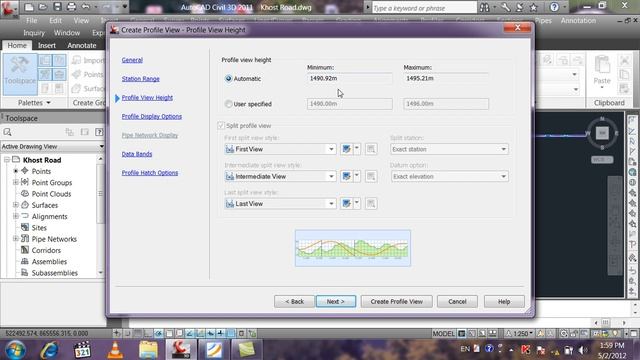Open the file explorer folder on taskbar
The height and width of the screenshot is (360, 640).
click(x=148, y=350)
